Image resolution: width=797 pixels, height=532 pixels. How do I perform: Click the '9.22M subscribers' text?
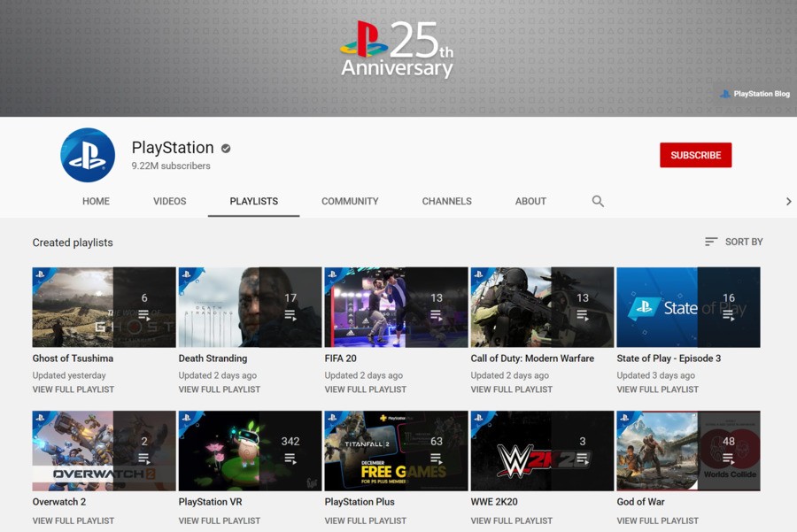[x=171, y=166]
